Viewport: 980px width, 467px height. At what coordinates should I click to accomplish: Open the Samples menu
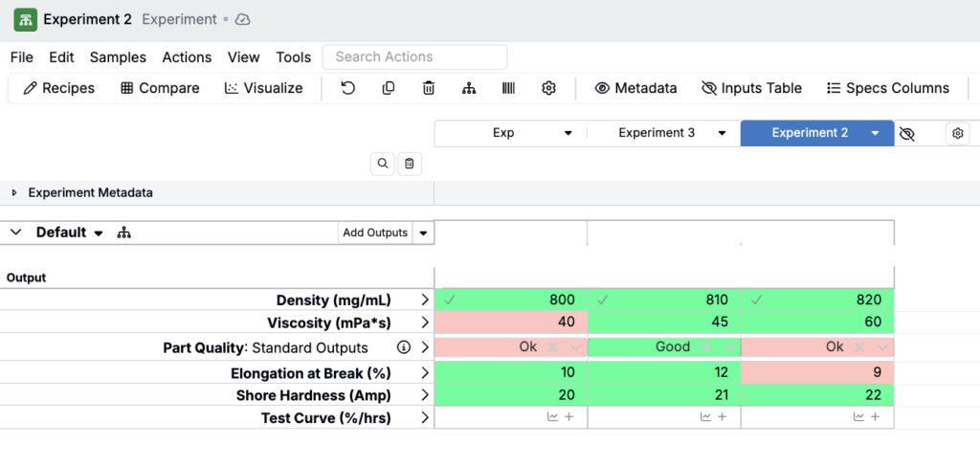pyautogui.click(x=118, y=57)
